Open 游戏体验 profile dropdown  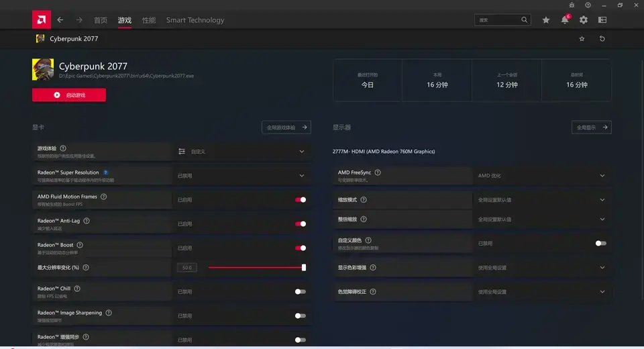pyautogui.click(x=241, y=152)
